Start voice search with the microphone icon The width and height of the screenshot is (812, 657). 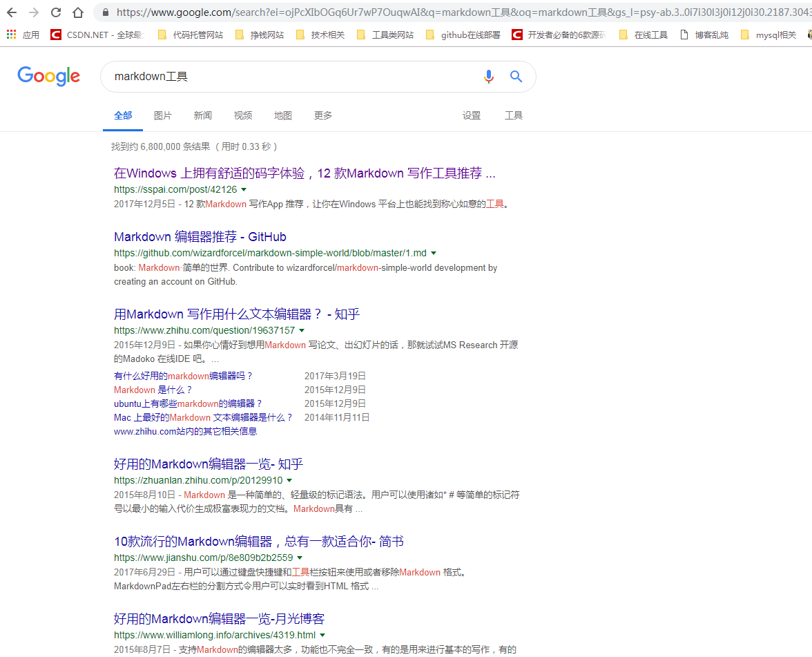point(488,77)
